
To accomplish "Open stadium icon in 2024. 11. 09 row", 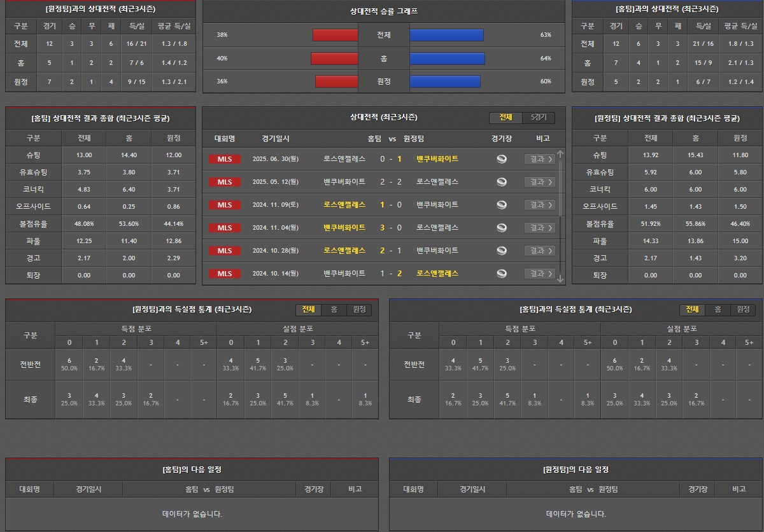I will pos(502,205).
